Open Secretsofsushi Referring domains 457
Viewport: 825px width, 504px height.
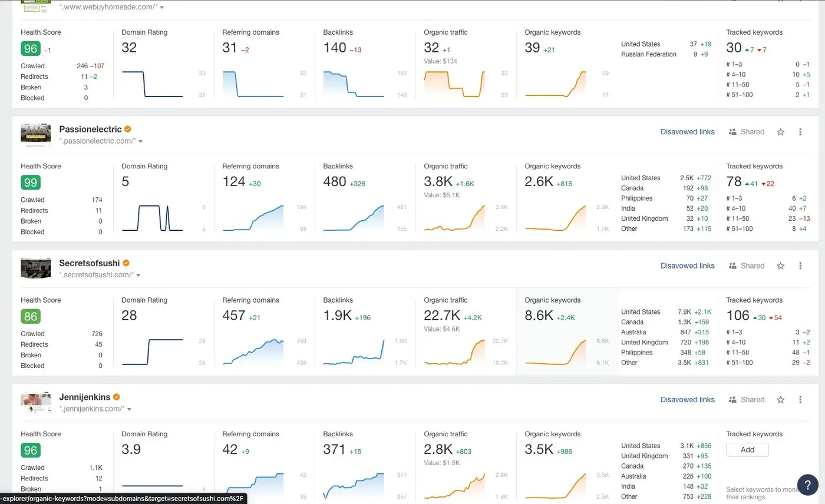[234, 316]
